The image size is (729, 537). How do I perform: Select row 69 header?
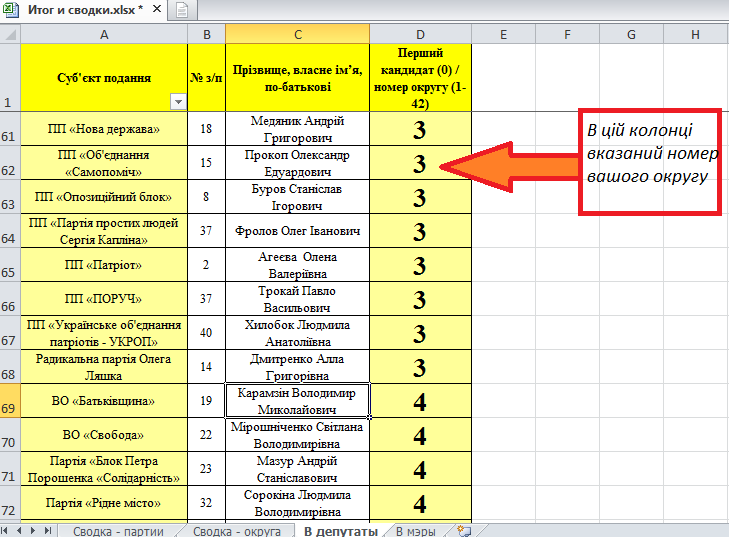tap(10, 400)
